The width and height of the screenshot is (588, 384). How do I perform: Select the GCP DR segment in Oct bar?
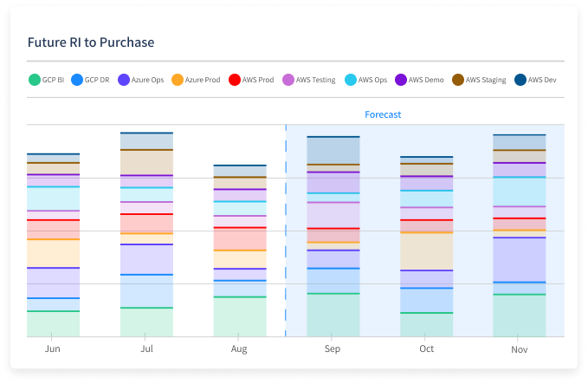pos(427,300)
